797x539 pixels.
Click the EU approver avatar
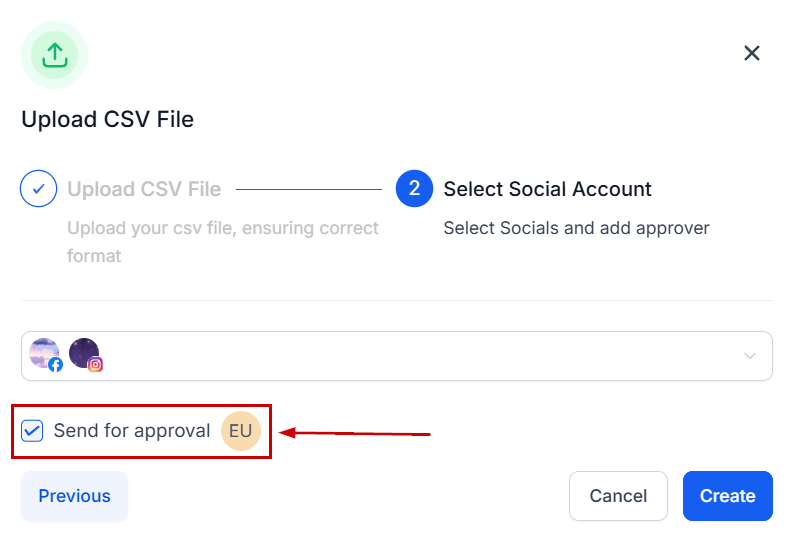point(240,431)
